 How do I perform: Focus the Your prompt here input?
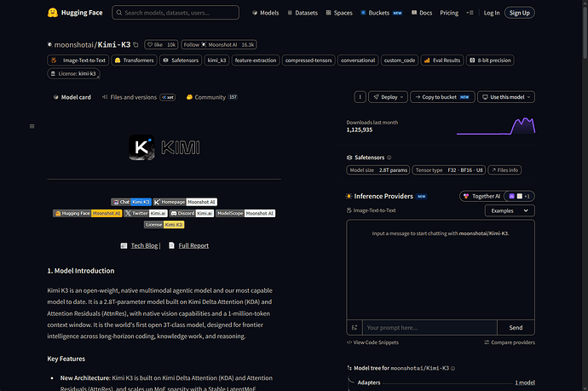point(429,328)
